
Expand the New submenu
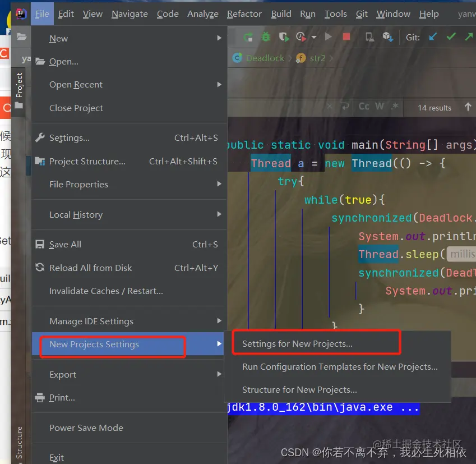tap(130, 38)
